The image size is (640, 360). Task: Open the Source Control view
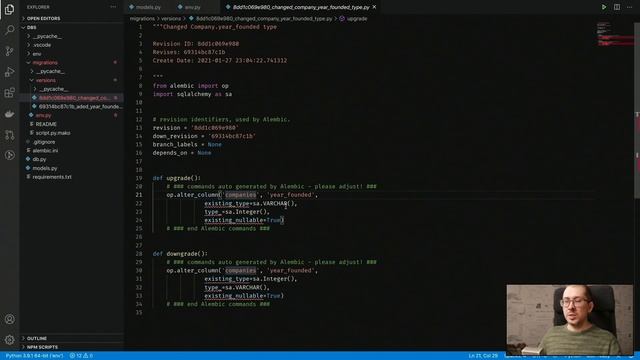(9, 51)
